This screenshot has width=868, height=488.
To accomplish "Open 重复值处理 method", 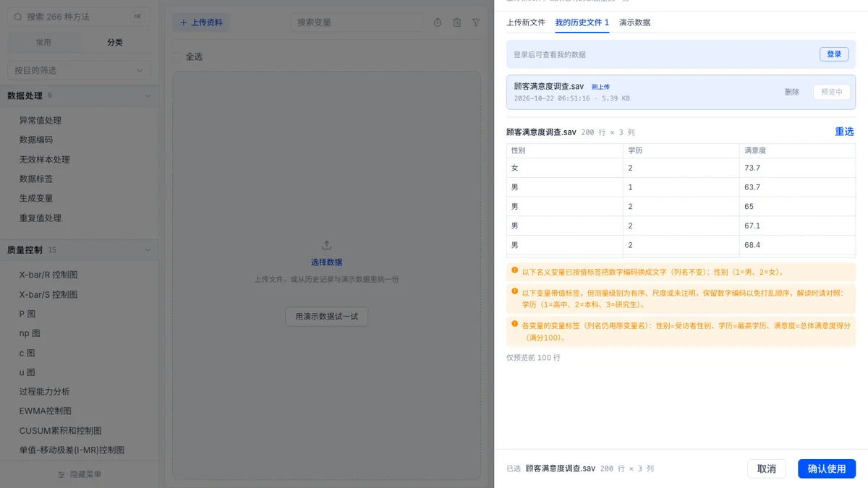I will 41,218.
